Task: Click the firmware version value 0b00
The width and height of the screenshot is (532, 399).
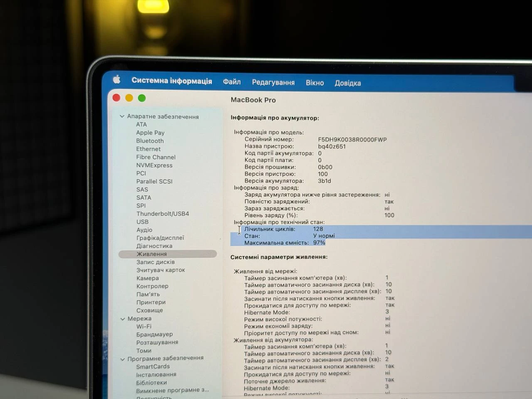Action: 325,167
